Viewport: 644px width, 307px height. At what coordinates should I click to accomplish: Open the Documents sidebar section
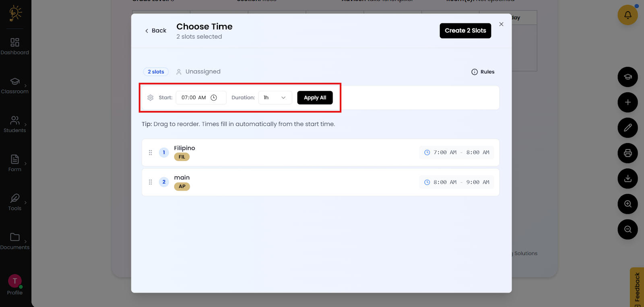click(x=15, y=241)
